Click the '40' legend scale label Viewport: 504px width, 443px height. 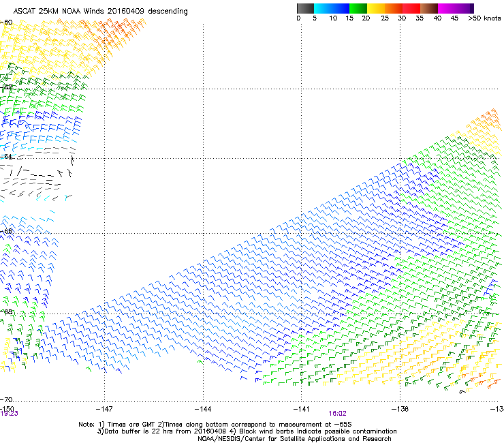(x=437, y=18)
